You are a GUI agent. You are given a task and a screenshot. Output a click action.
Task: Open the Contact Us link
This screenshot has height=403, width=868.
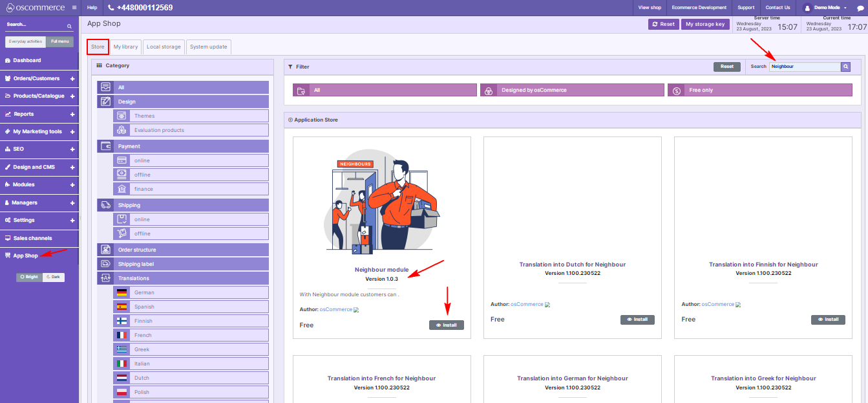[x=778, y=8]
